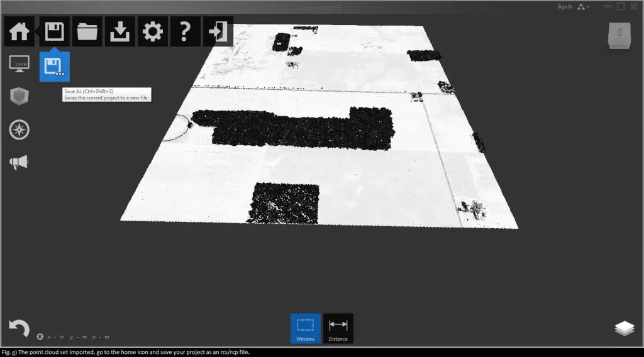
Task: Click the Home icon in the top toolbar
Action: 19,32
